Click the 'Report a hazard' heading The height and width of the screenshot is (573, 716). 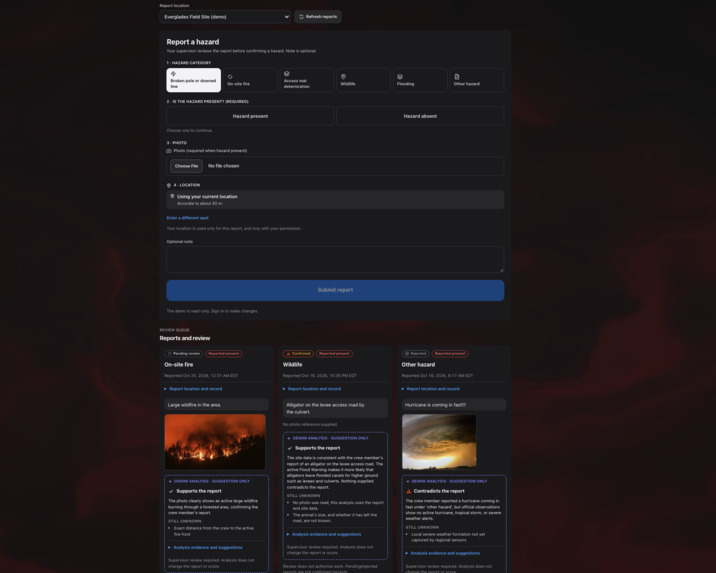(193, 42)
